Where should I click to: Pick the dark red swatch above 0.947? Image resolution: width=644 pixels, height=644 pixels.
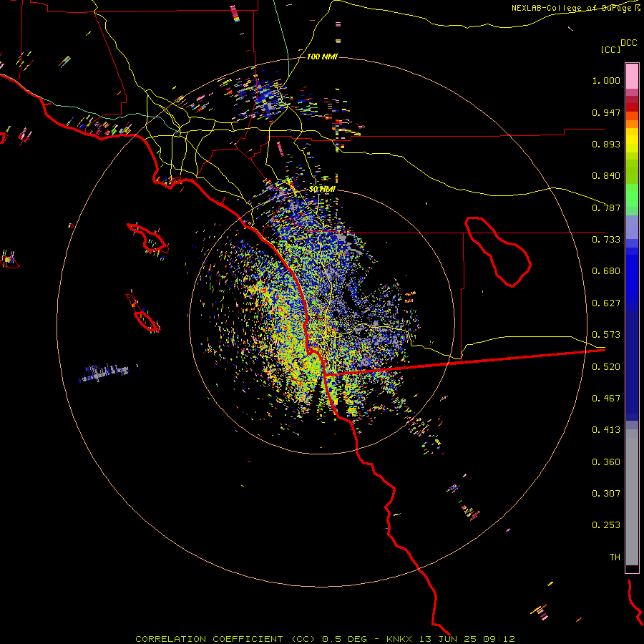click(632, 107)
